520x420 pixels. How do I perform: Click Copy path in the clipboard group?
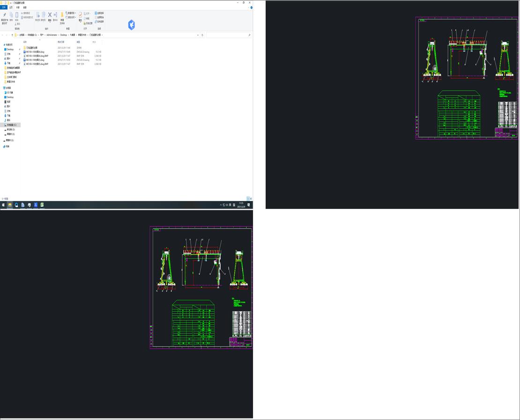[26, 13]
